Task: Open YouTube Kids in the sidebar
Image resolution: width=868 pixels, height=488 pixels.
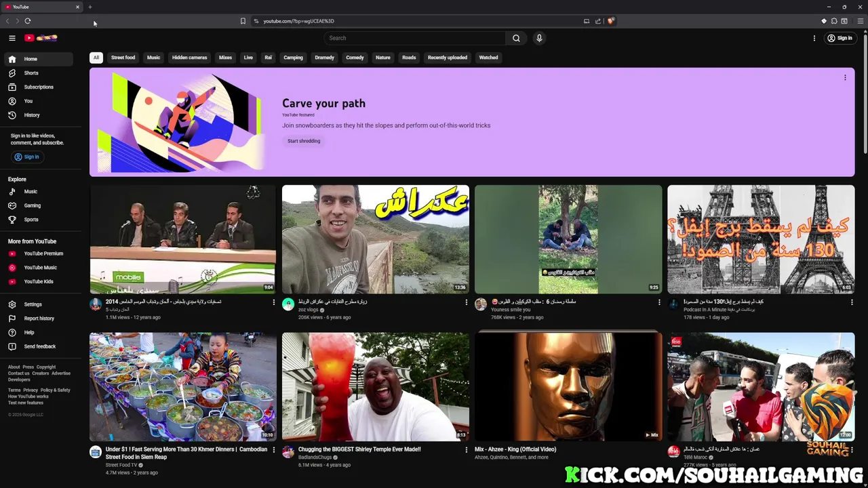Action: 38,281
